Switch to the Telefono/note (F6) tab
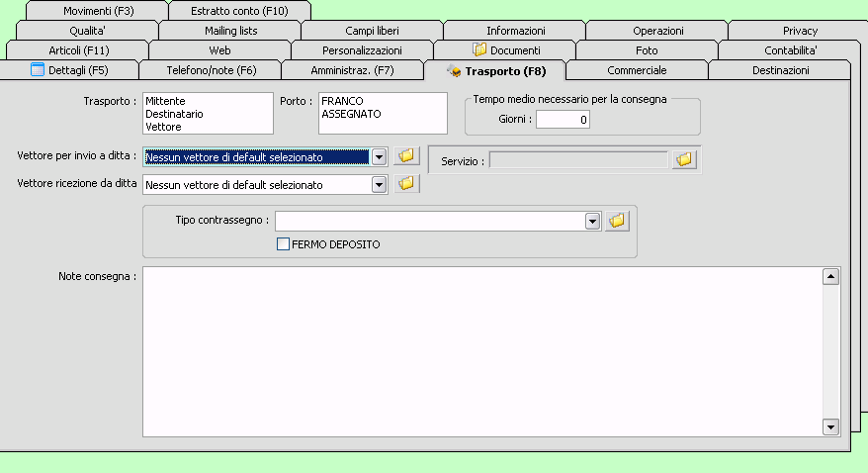Viewport: 868px width, 473px height. [211, 70]
